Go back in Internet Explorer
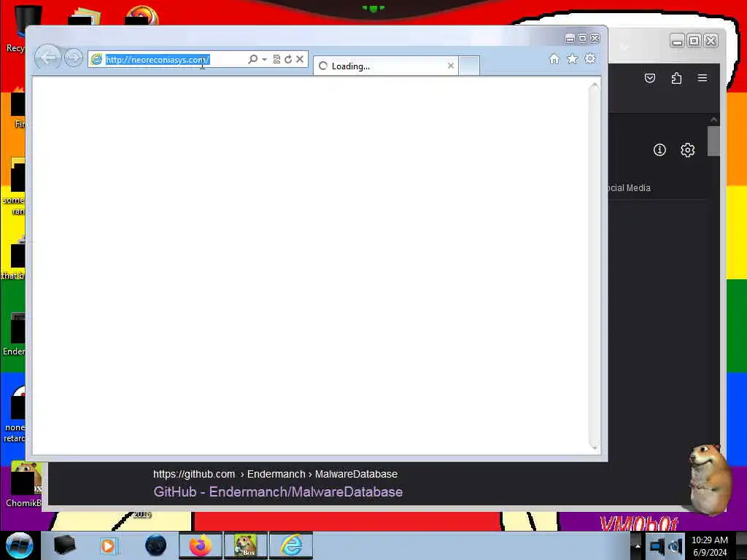Image resolution: width=747 pixels, height=560 pixels. tap(48, 58)
